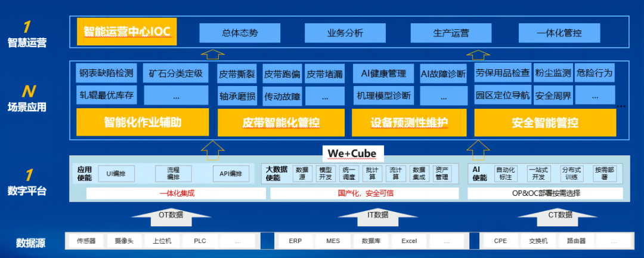Click the 智能化作业辅助 yellow block
Viewport: 644px width, 258px height.
[x=142, y=122]
